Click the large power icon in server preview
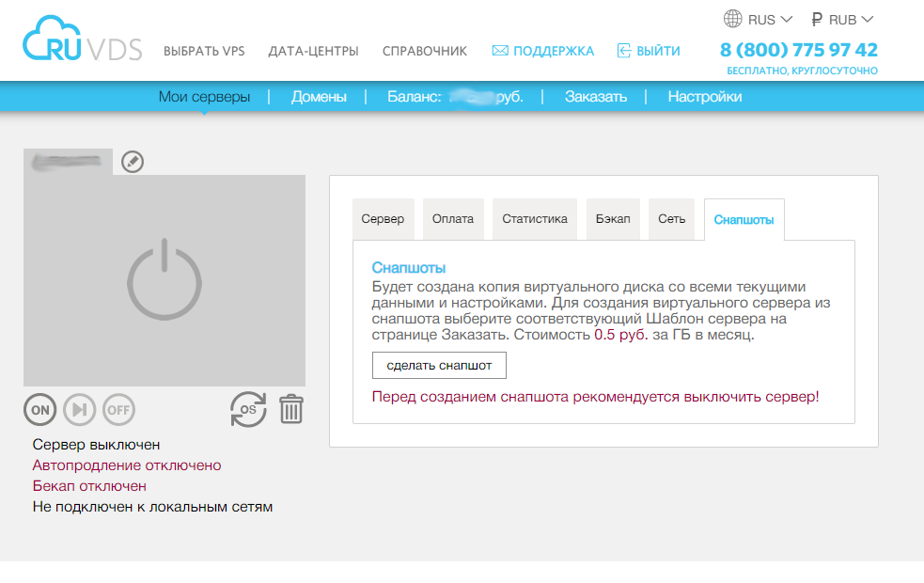Viewport: 924px width, 583px height. (x=164, y=279)
